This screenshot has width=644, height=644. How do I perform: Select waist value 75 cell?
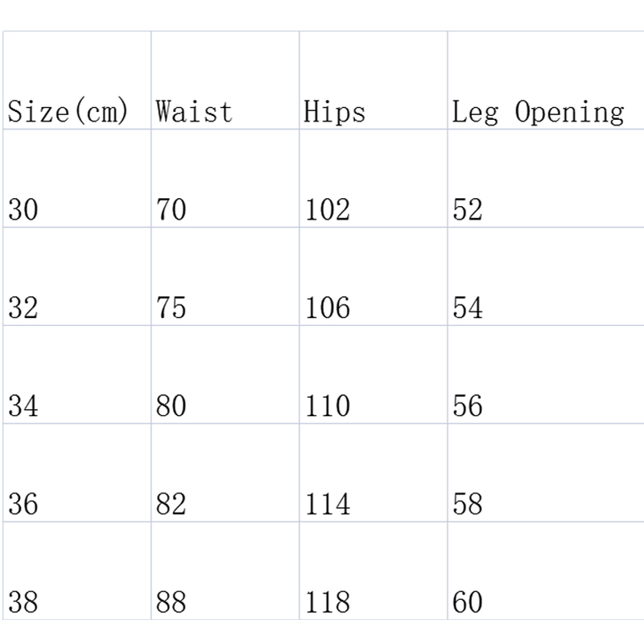click(171, 308)
